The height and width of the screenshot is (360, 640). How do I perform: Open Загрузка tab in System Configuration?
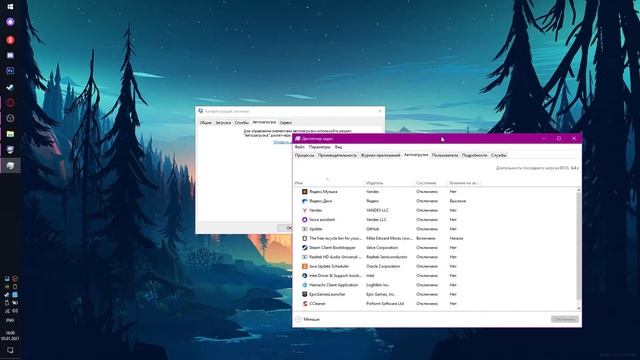[223, 122]
